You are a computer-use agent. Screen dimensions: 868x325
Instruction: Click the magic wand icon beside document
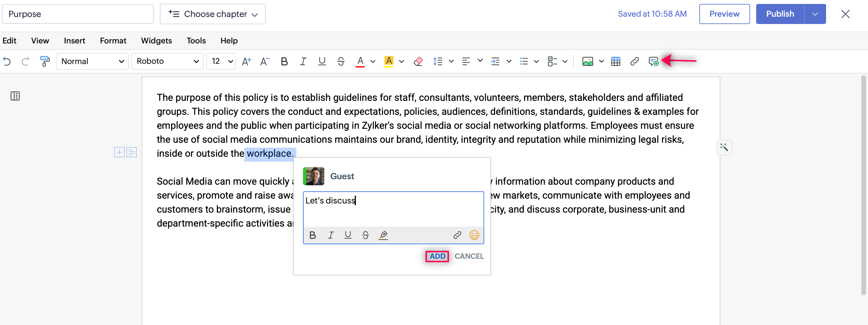click(724, 147)
